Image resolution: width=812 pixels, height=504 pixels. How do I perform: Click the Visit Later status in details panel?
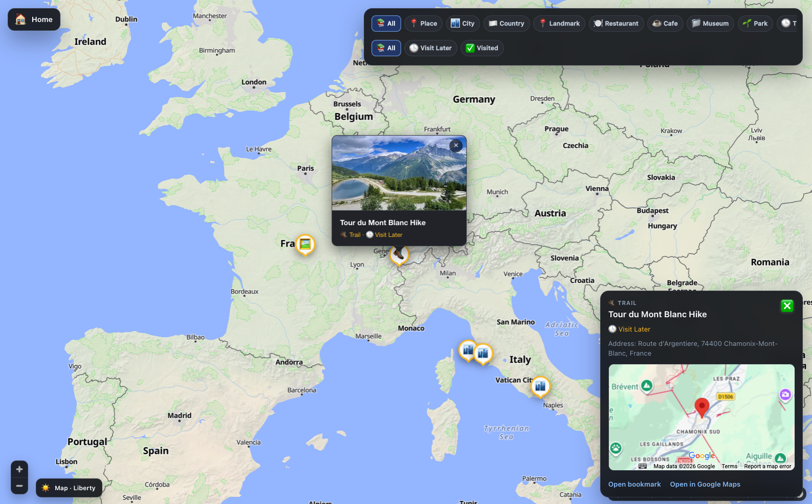(x=629, y=329)
